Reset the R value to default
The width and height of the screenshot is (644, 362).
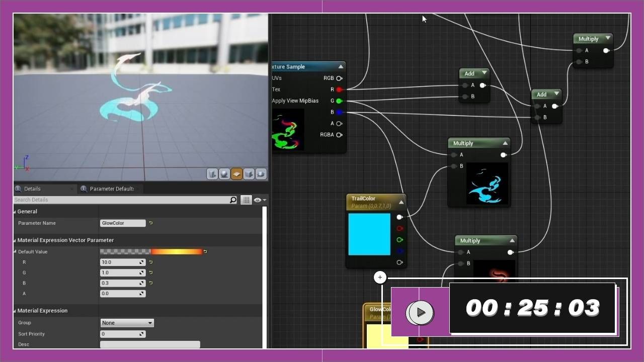[150, 262]
